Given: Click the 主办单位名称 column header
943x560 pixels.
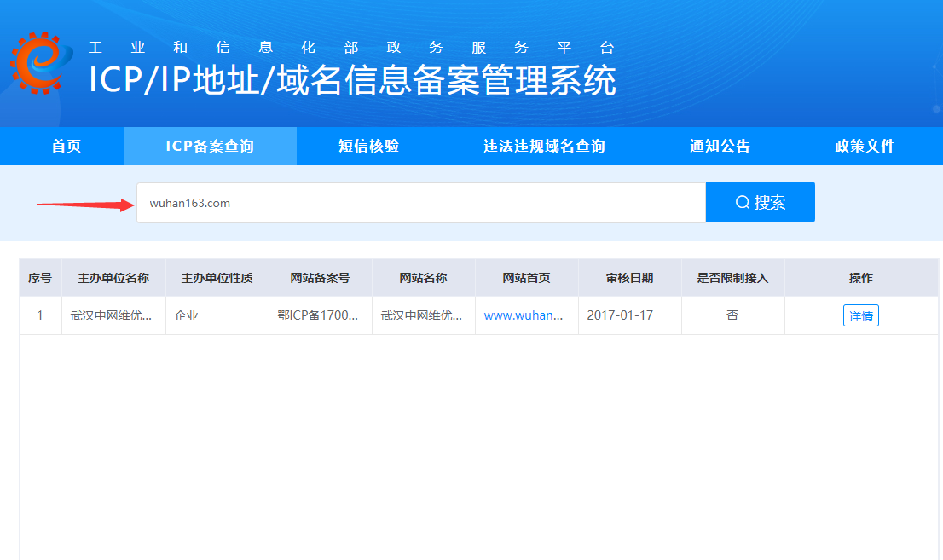Looking at the screenshot, I should pyautogui.click(x=113, y=278).
